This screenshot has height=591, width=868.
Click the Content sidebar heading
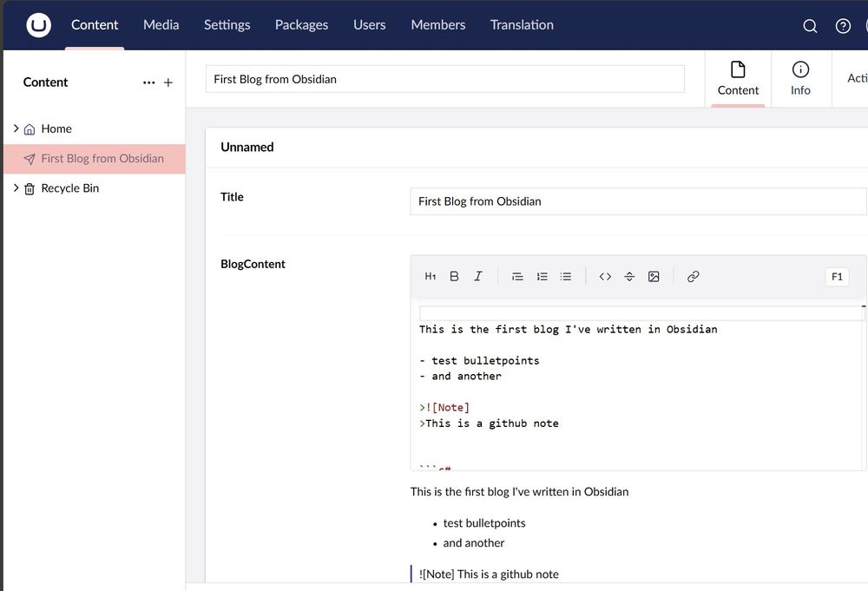pyautogui.click(x=45, y=82)
